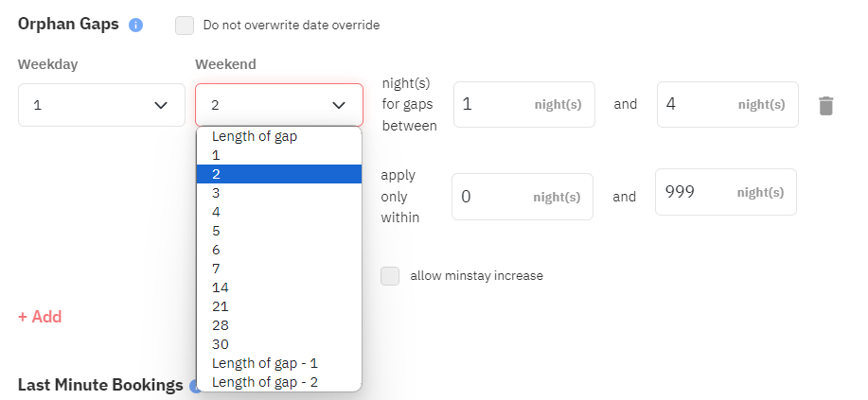Click + Add to add gap rule
Screen dimensions: 868x400
click(x=40, y=317)
